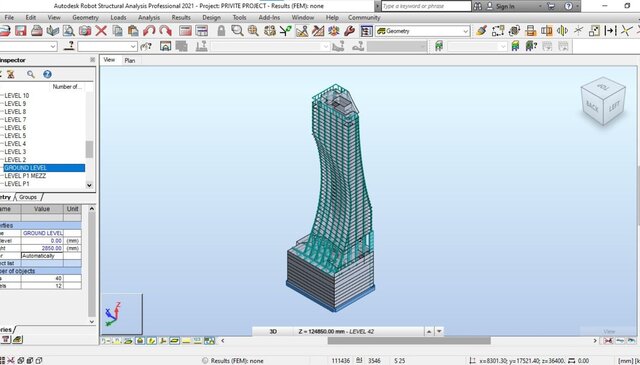Image resolution: width=640 pixels, height=365 pixels.
Task: Switch to the Plan tab
Action: click(130, 60)
